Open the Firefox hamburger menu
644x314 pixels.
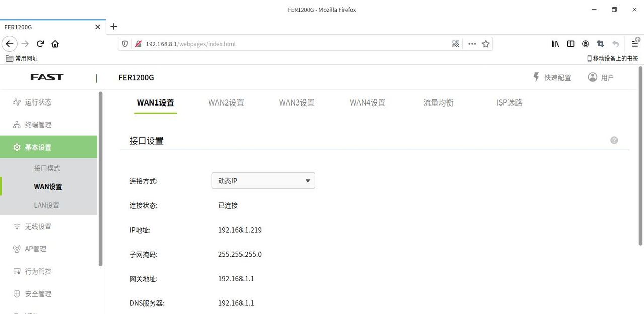pos(635,44)
